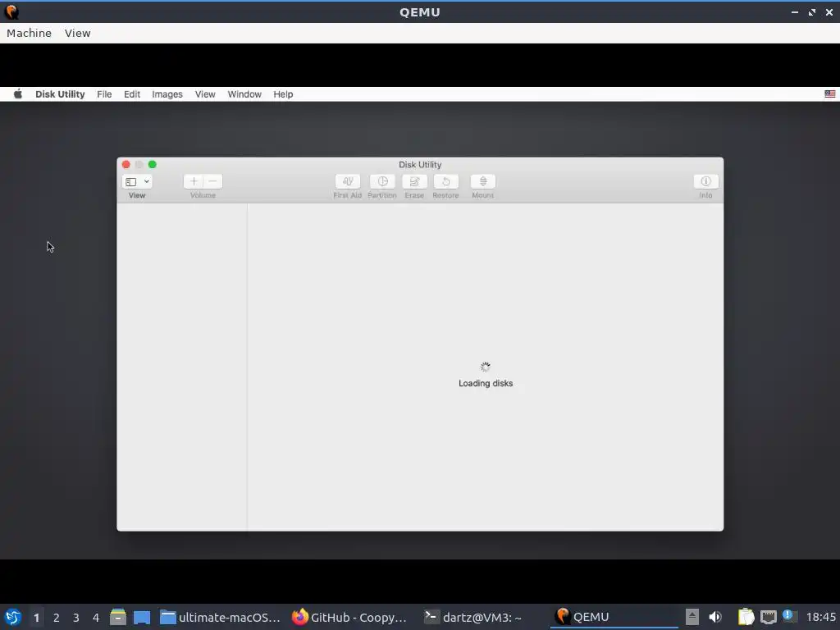Viewport: 840px width, 630px height.
Task: Click the show desktop taskbar icon
Action: coord(142,617)
